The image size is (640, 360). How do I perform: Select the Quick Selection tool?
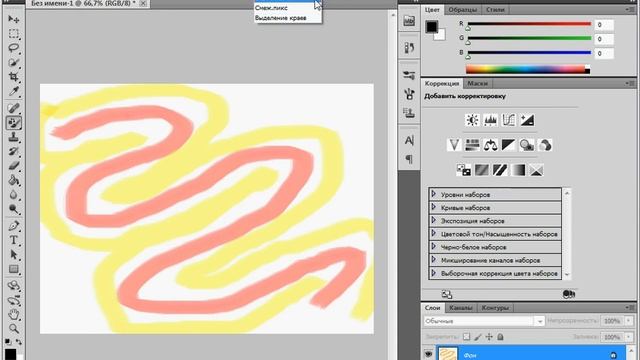point(13,62)
